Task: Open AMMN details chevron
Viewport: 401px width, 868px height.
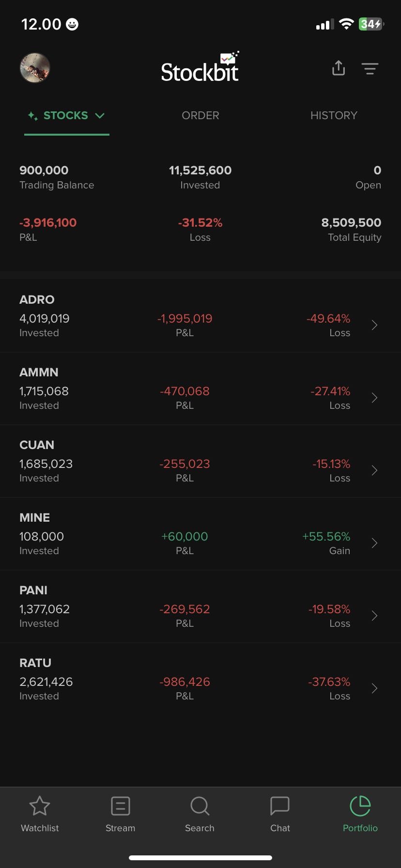Action: pyautogui.click(x=374, y=398)
